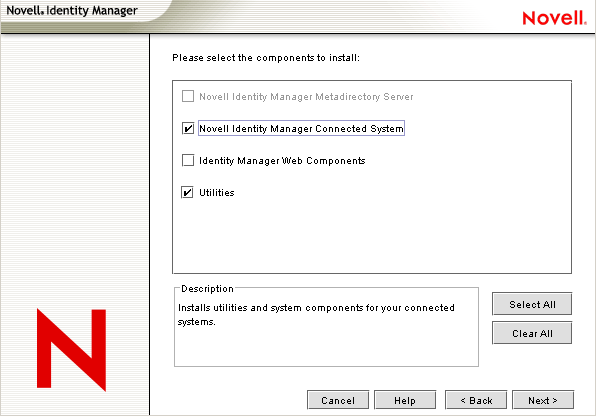Click the 'Please select the components' prompt
The image size is (596, 416).
pos(266,58)
